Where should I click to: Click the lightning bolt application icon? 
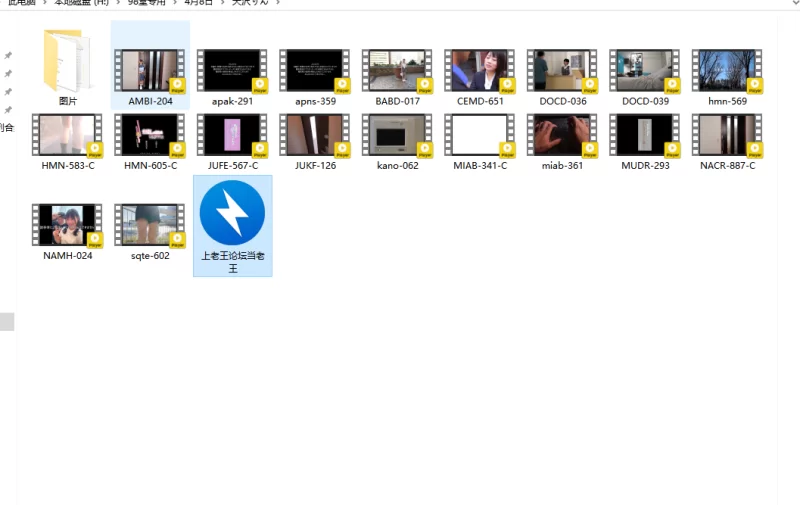point(232,213)
